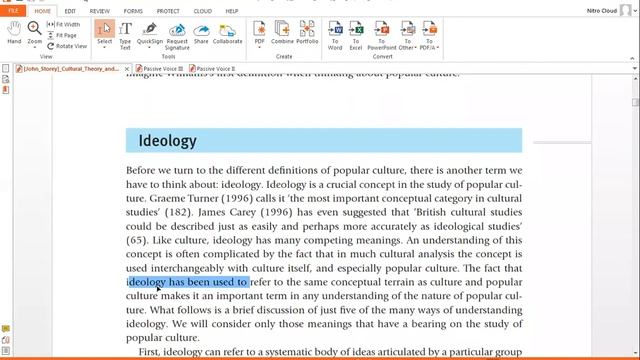Image resolution: width=640 pixels, height=360 pixels.
Task: Open the HELP ribbon tab
Action: click(231, 11)
